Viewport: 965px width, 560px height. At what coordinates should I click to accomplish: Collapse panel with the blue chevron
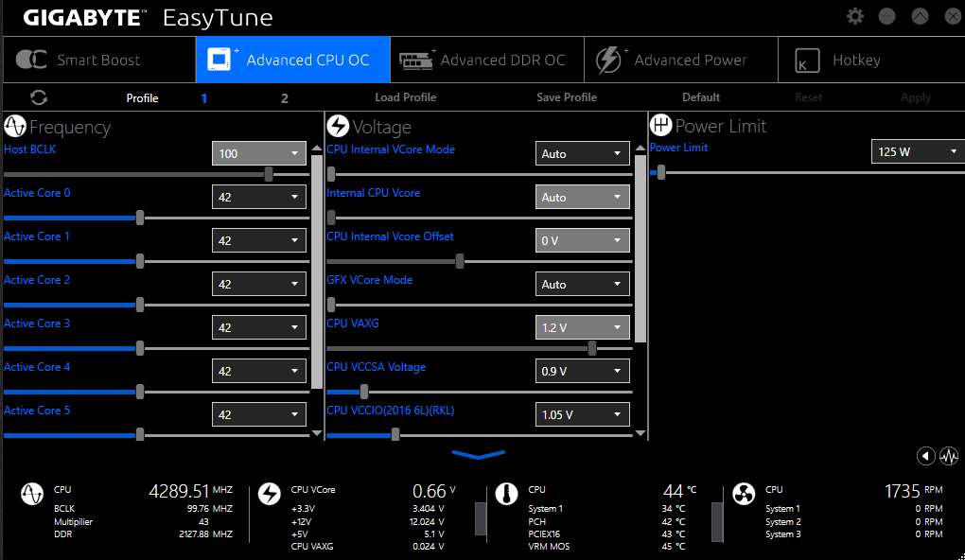[x=478, y=455]
